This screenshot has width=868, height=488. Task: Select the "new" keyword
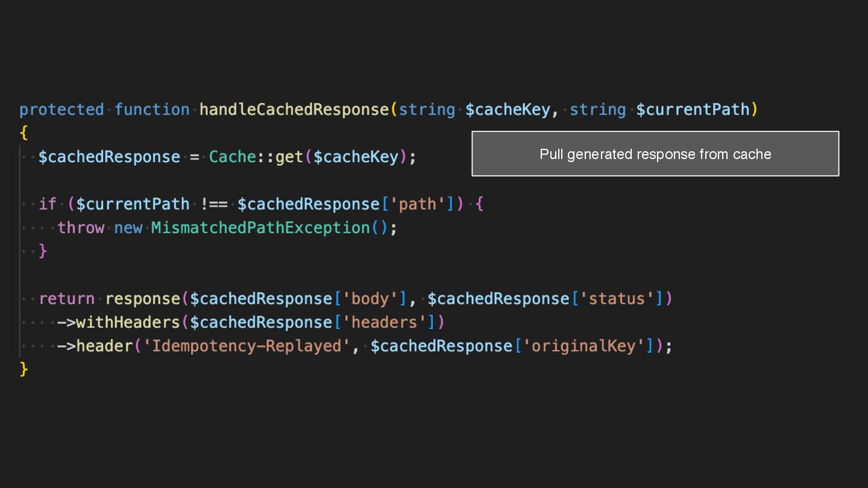(x=128, y=228)
